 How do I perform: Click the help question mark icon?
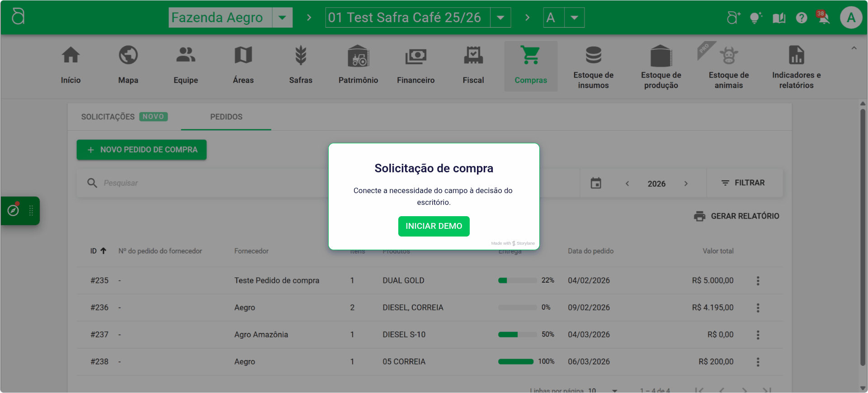click(802, 18)
